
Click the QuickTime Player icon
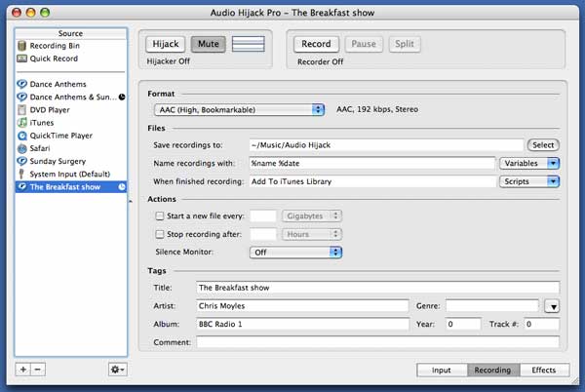[x=22, y=136]
